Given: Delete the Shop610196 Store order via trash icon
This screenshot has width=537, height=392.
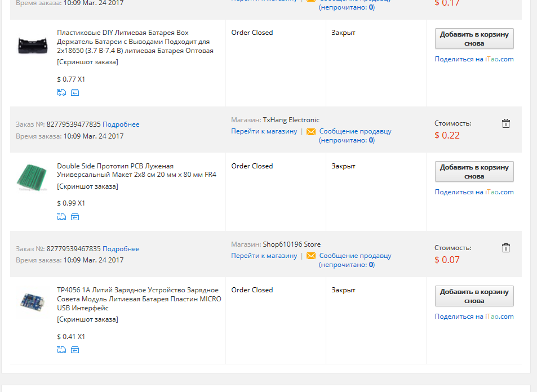Looking at the screenshot, I should (506, 247).
